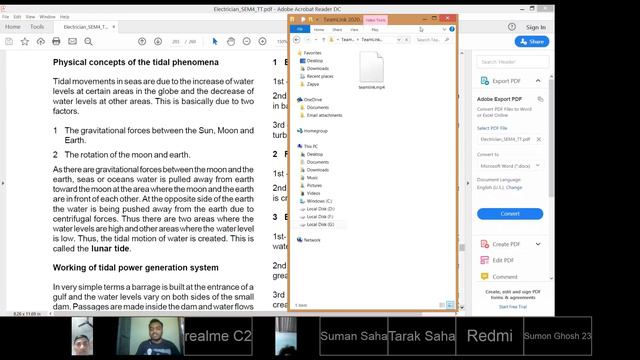640x360 pixels.
Task: Open the View menu in Acrobat
Action: click(x=30, y=17)
